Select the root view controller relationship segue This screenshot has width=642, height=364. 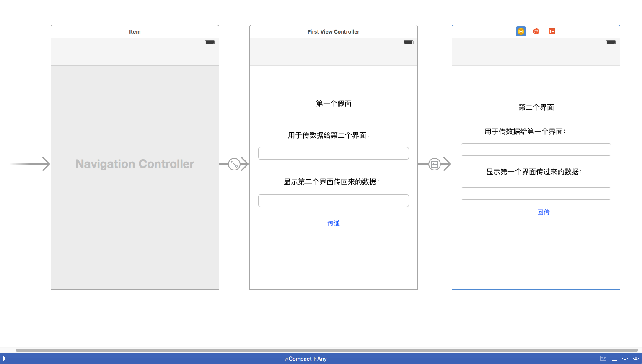point(234,164)
